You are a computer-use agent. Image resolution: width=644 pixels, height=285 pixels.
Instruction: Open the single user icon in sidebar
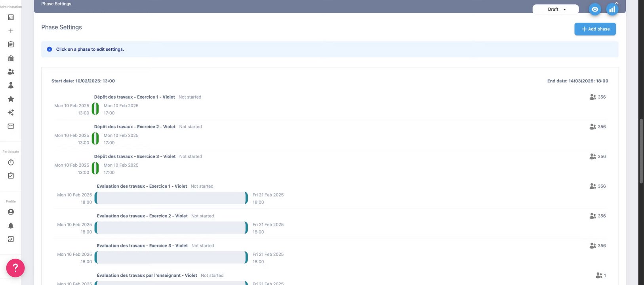pyautogui.click(x=11, y=85)
